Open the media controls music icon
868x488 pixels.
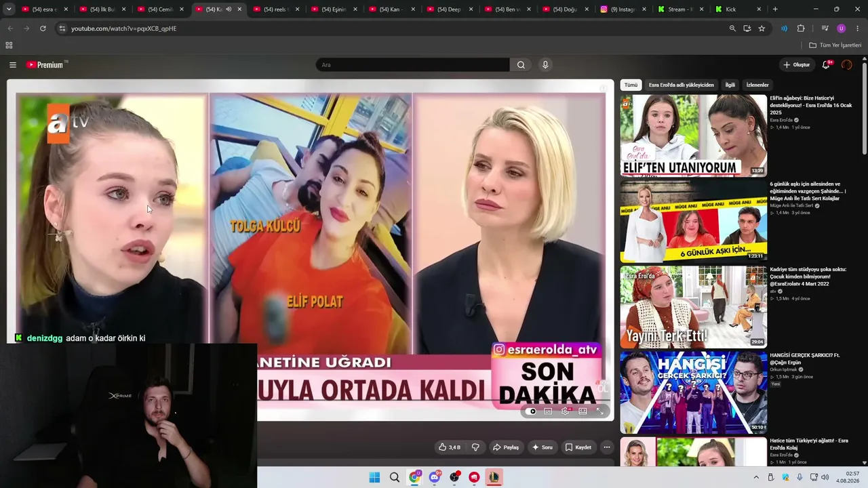pos(825,28)
